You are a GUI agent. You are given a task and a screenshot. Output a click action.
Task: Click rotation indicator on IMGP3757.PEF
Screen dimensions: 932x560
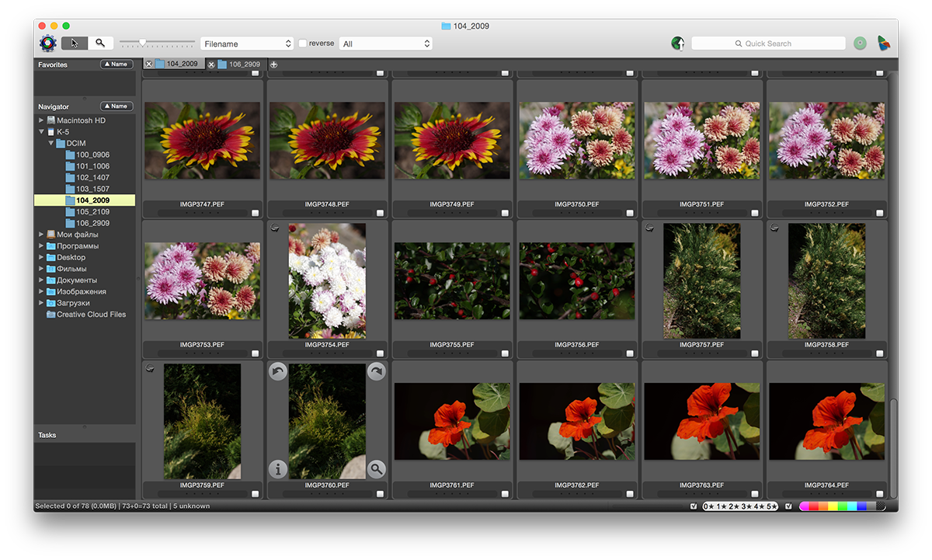[649, 228]
